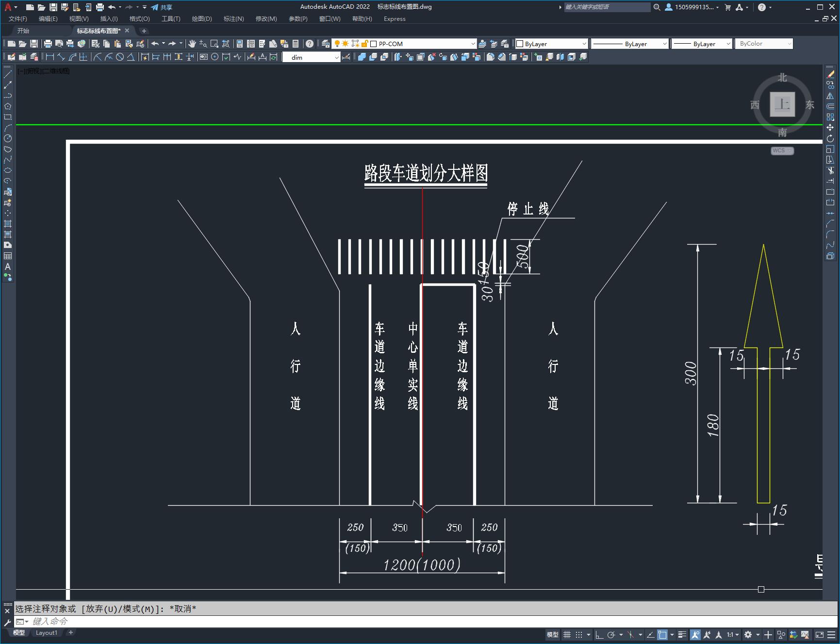840x644 pixels.
Task: Open the ByLayer linetype dropdown
Action: 664,44
